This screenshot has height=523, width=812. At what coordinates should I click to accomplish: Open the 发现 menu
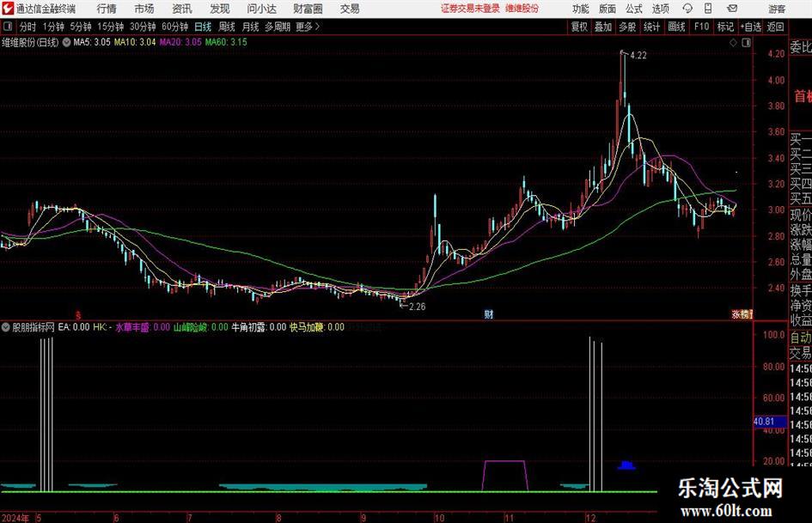(220, 9)
